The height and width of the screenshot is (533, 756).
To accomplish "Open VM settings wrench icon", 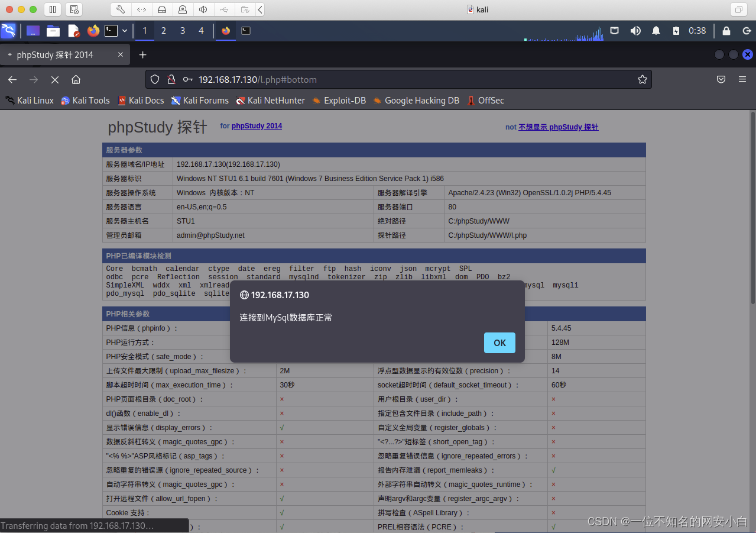I will pyautogui.click(x=120, y=9).
